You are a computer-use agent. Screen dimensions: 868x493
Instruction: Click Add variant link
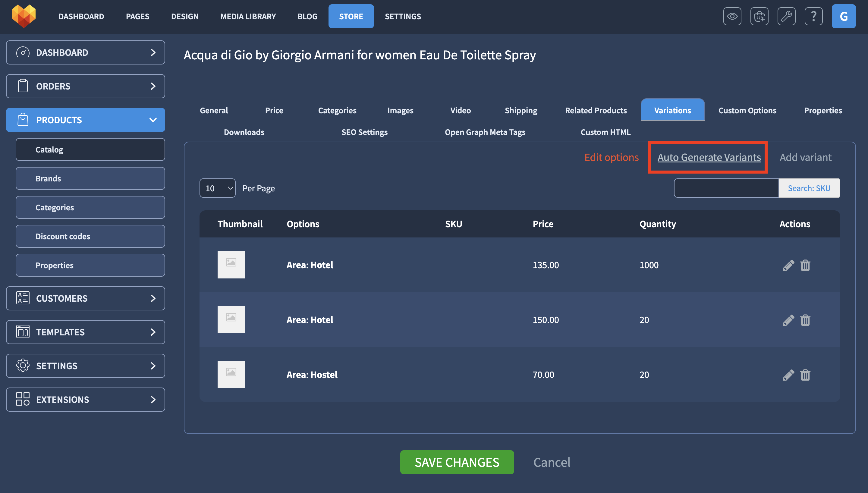coord(805,157)
